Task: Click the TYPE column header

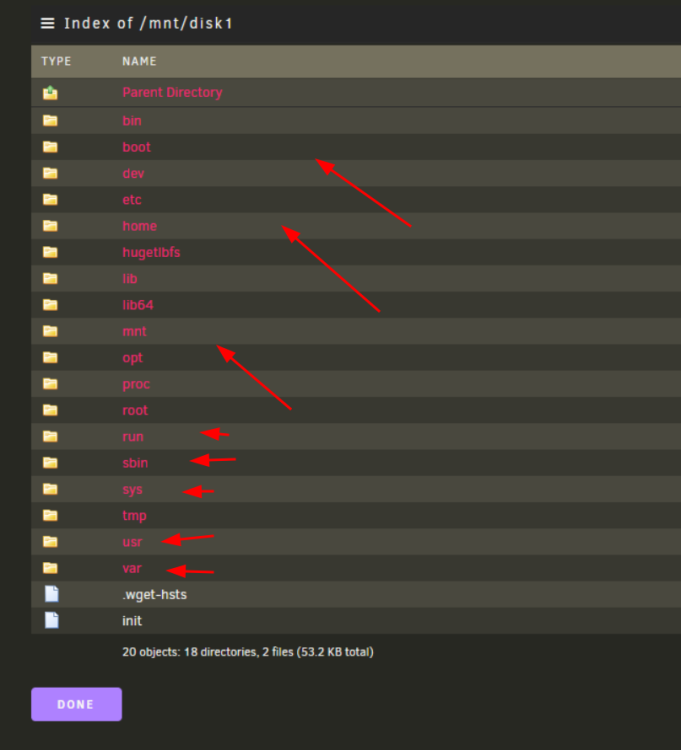Action: point(56,61)
